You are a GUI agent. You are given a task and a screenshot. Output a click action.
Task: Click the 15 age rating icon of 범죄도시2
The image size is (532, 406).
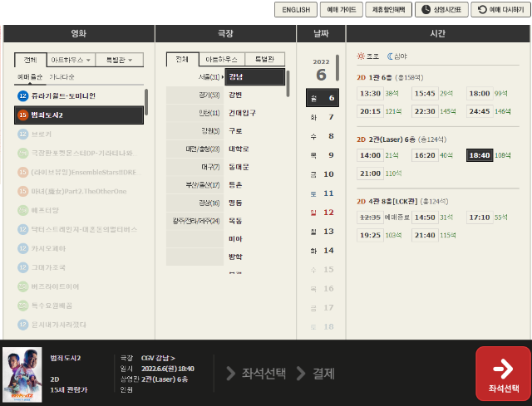22,115
